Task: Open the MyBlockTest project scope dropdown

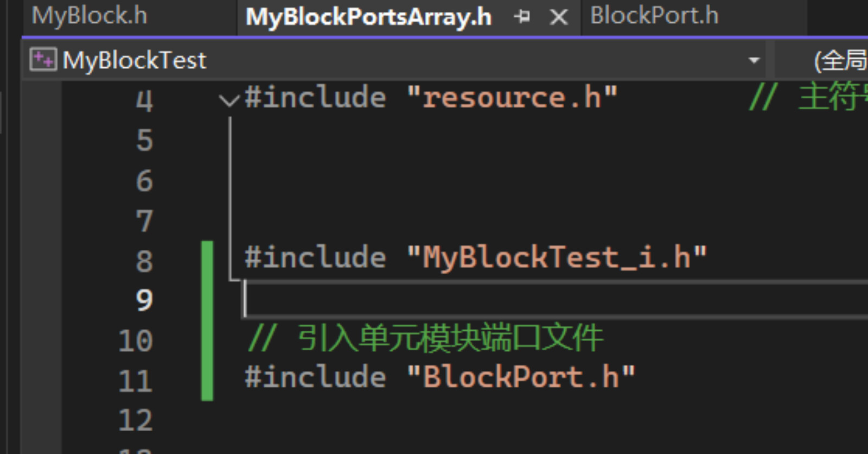Action: point(754,60)
